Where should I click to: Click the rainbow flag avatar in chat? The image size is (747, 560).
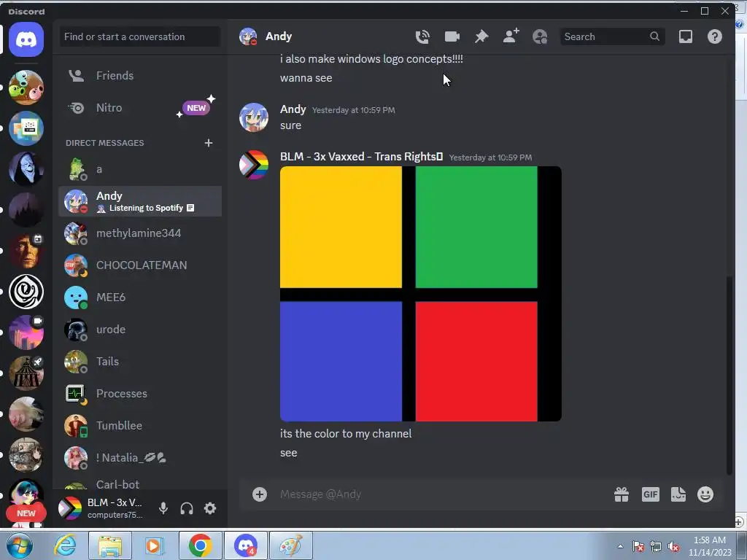coord(253,165)
